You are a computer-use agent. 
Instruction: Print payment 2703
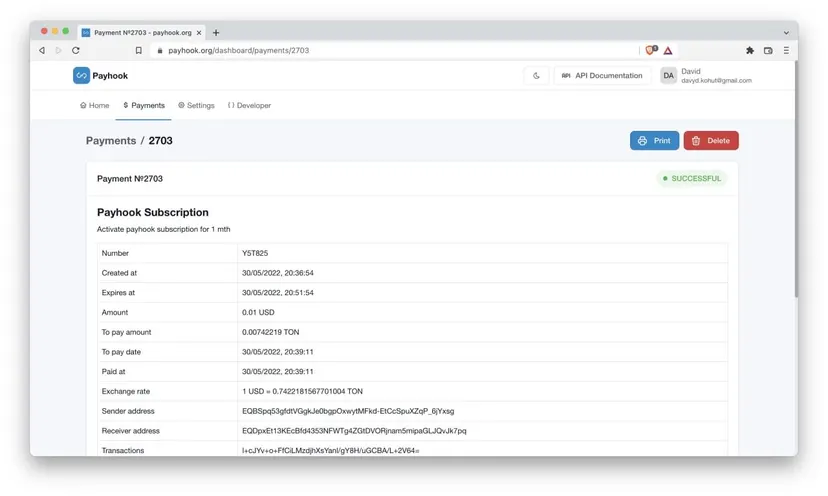[x=654, y=141]
